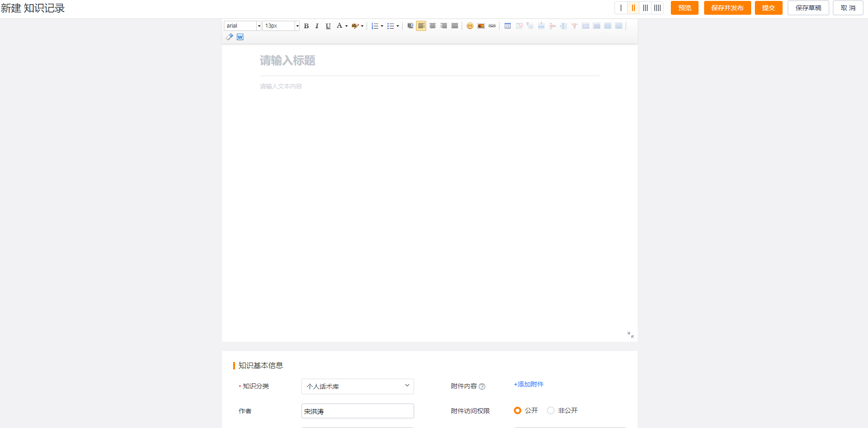Select the 公开 attachment access option
The height and width of the screenshot is (428, 868).
[517, 410]
